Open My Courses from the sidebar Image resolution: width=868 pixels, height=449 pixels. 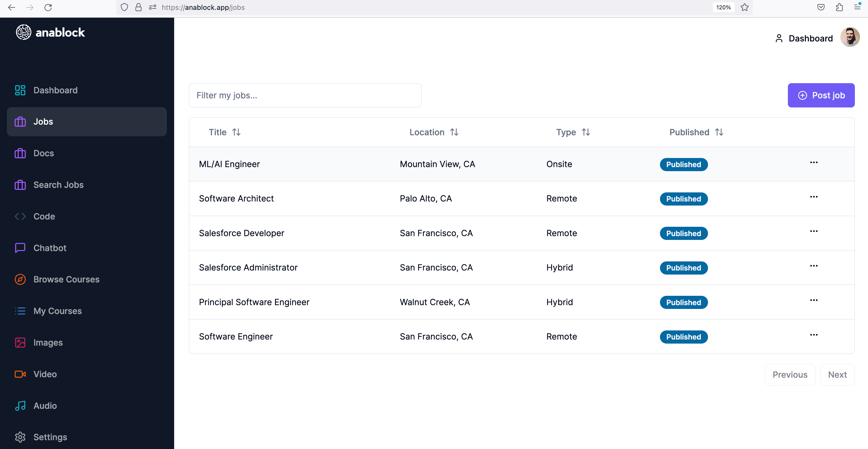(x=57, y=311)
